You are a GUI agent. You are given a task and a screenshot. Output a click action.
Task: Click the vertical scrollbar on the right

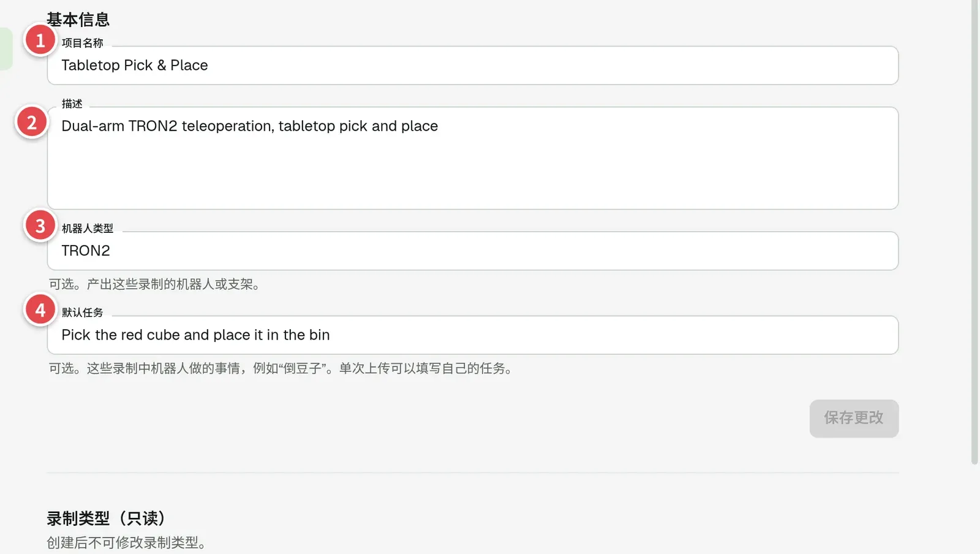click(974, 233)
